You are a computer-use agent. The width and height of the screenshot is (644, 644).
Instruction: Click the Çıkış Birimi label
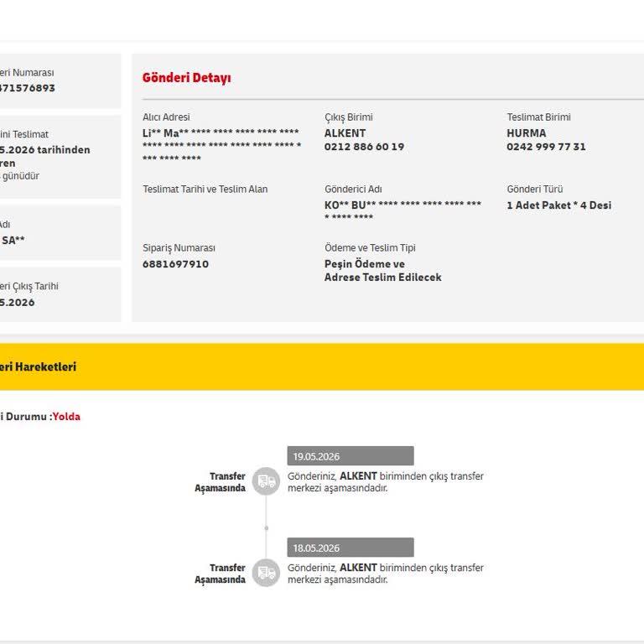click(x=348, y=117)
